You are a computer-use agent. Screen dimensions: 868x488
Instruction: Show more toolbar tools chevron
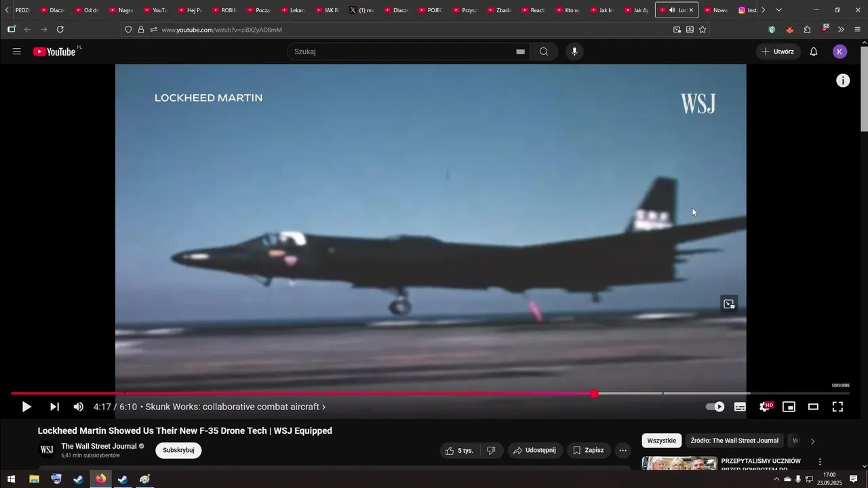coord(841,29)
